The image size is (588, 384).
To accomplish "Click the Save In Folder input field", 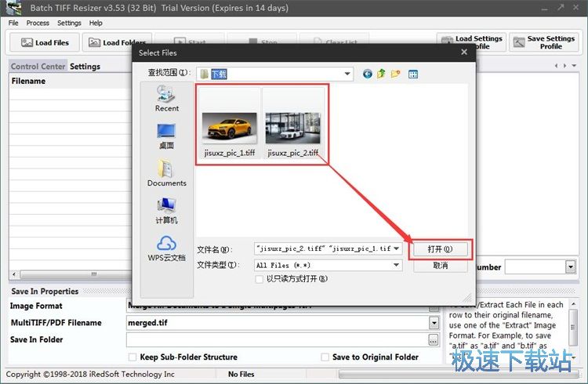I will click(278, 340).
